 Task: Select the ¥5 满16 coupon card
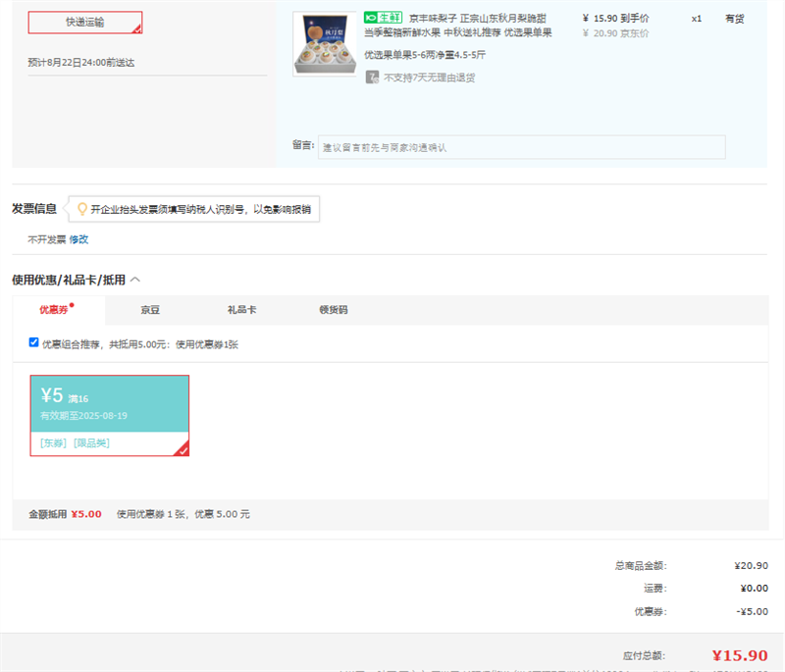pos(109,403)
